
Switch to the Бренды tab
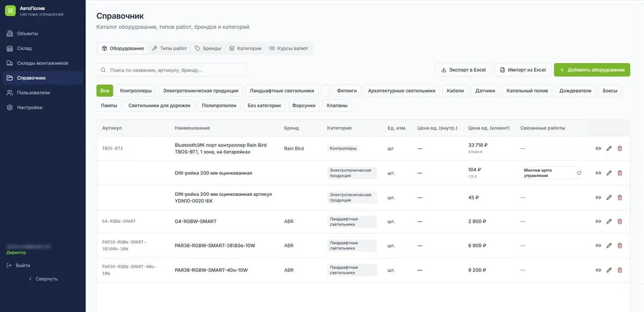point(208,48)
